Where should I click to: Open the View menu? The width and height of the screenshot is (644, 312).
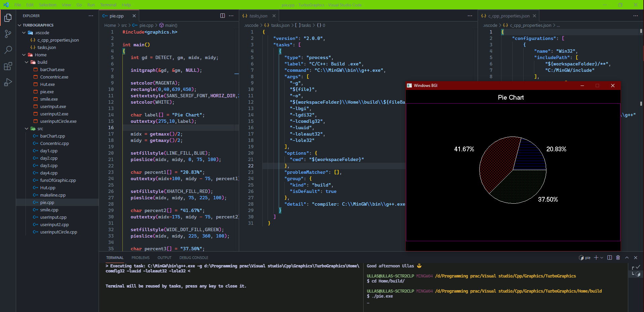click(x=66, y=5)
